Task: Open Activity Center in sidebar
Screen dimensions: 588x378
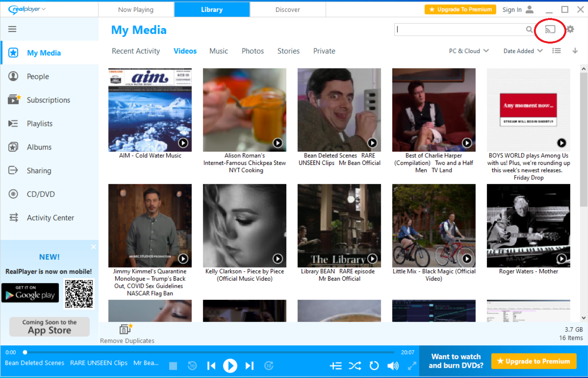Action: pyautogui.click(x=49, y=218)
